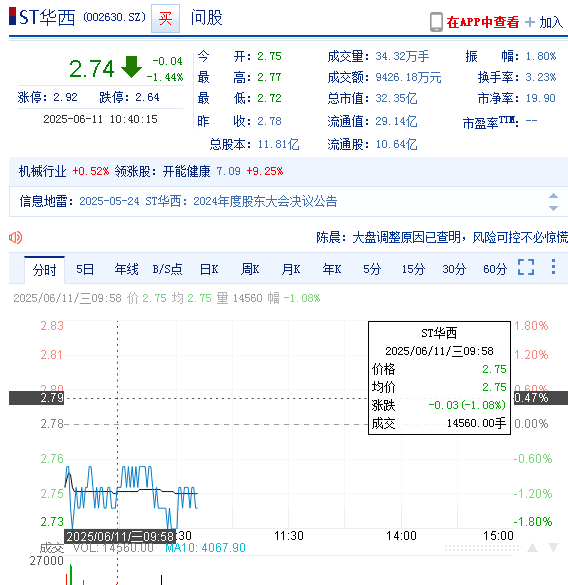Click the 今开 2.75 value
Screen dimensions: 568x585
coord(269,56)
